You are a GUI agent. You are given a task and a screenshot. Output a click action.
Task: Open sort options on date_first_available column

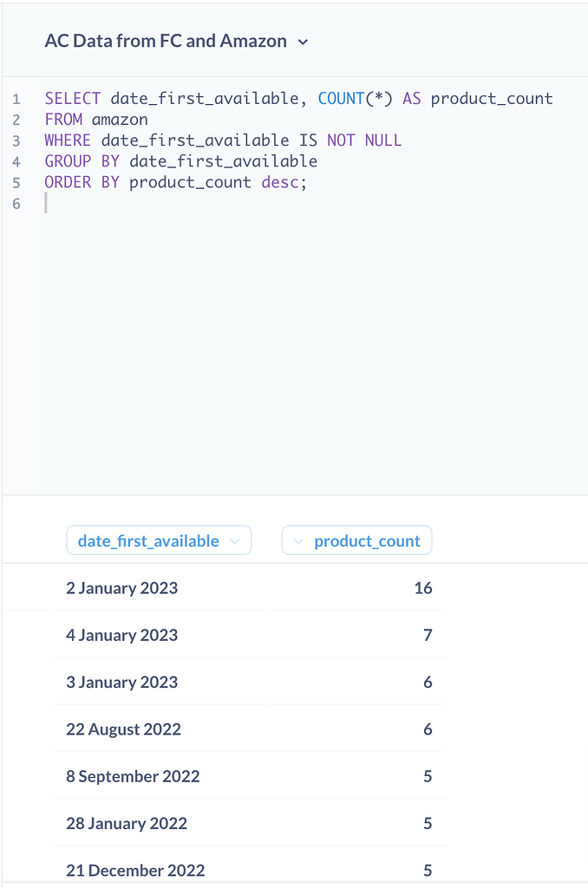[x=234, y=540]
